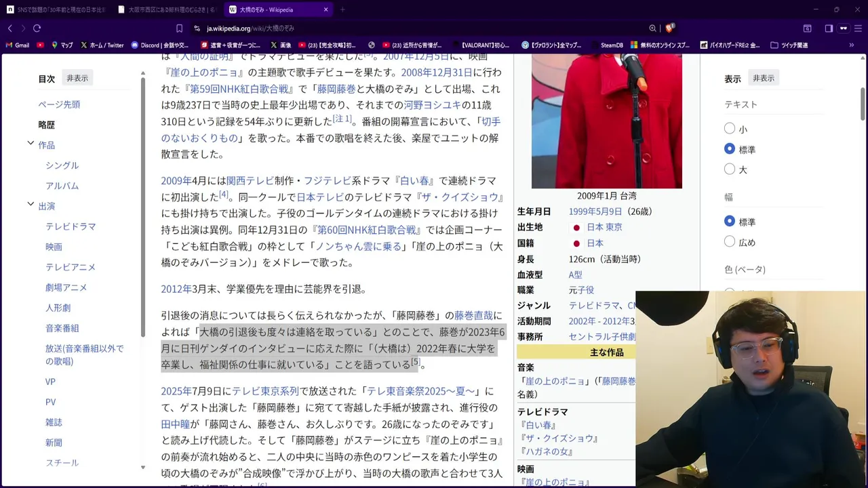Select width 広め radio button
This screenshot has width=868, height=488.
pos(730,241)
